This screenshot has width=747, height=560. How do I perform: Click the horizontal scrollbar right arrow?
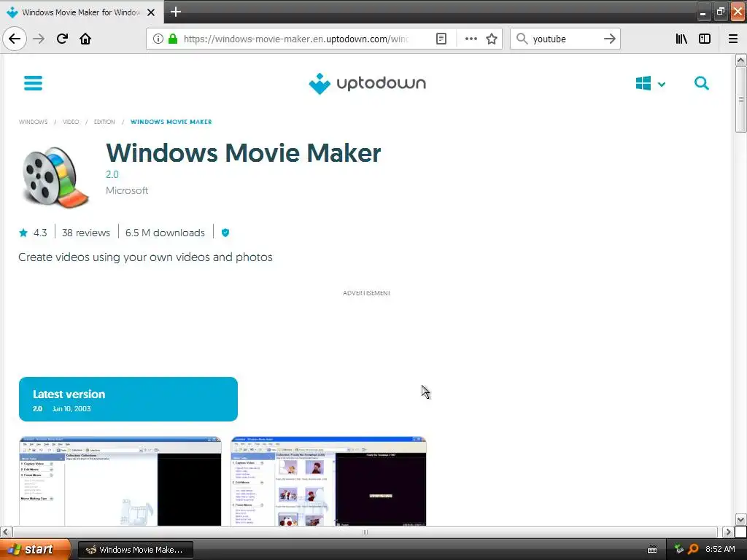[727, 532]
